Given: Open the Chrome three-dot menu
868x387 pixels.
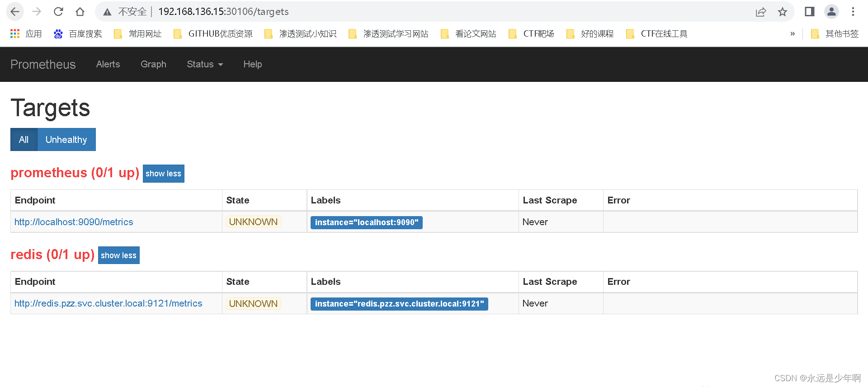Looking at the screenshot, I should pyautogui.click(x=853, y=12).
